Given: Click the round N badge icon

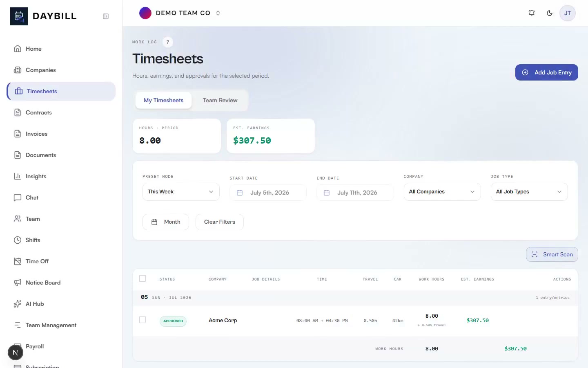Looking at the screenshot, I should [x=16, y=352].
